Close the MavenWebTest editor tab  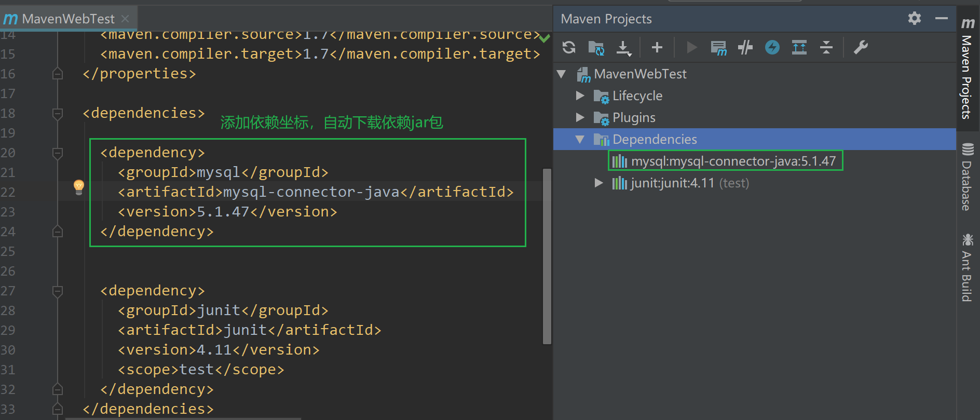click(x=125, y=19)
